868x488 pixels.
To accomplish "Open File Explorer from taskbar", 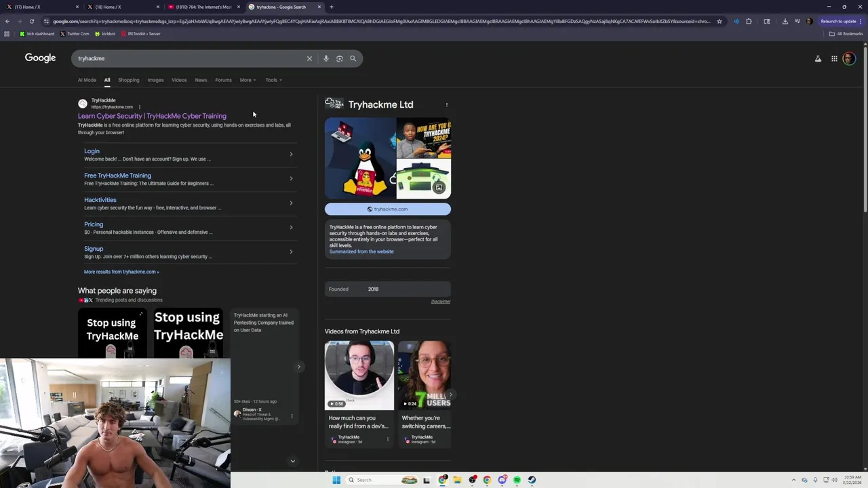I will (457, 480).
